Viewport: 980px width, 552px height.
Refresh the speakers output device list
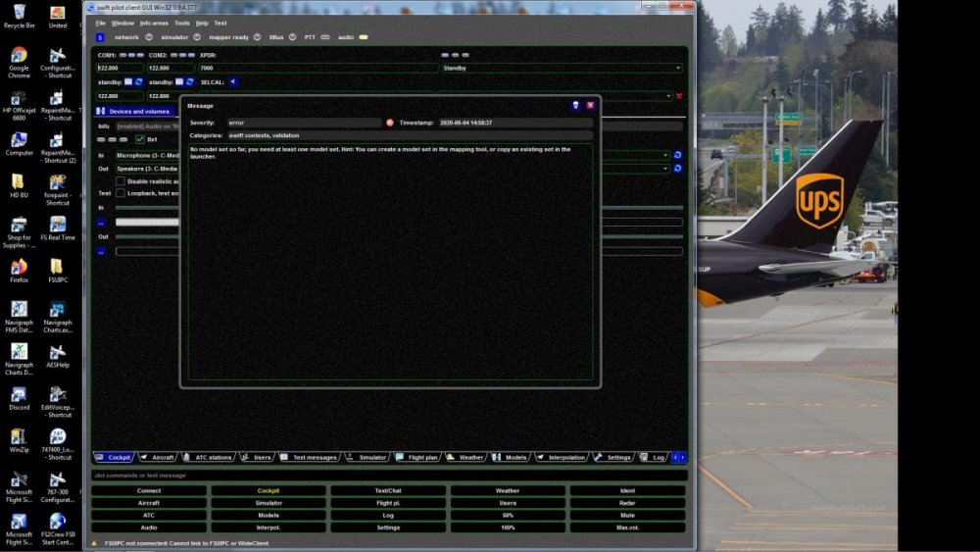pos(677,169)
